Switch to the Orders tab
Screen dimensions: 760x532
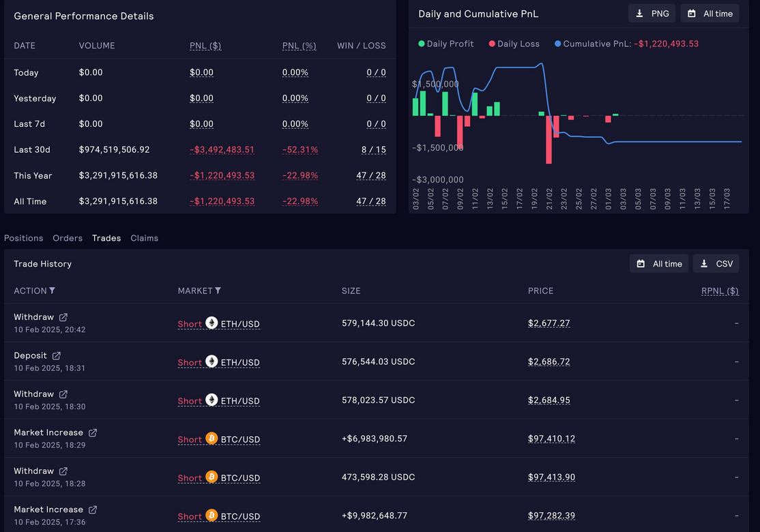[x=68, y=238]
